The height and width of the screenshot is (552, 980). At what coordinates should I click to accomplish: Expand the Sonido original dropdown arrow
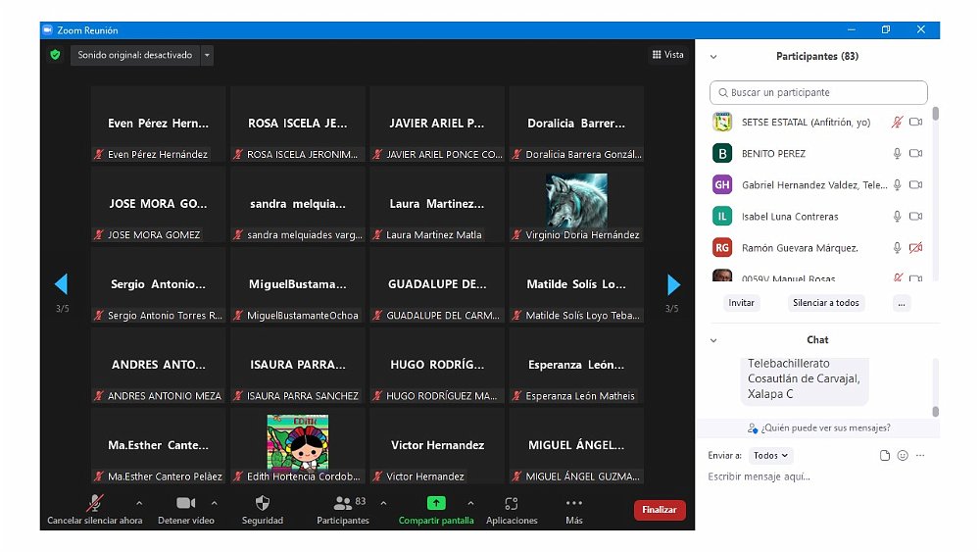pos(207,55)
